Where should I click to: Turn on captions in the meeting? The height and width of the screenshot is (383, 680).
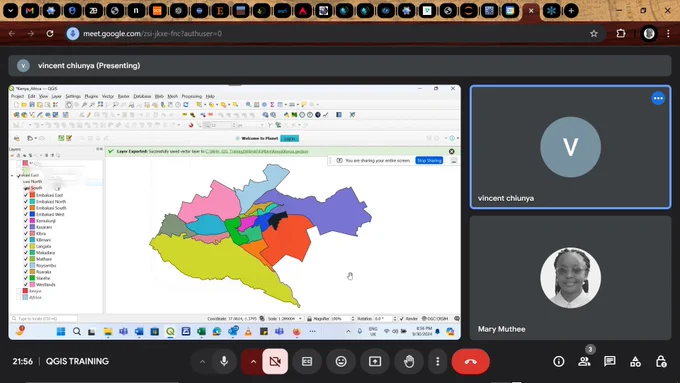click(x=307, y=361)
